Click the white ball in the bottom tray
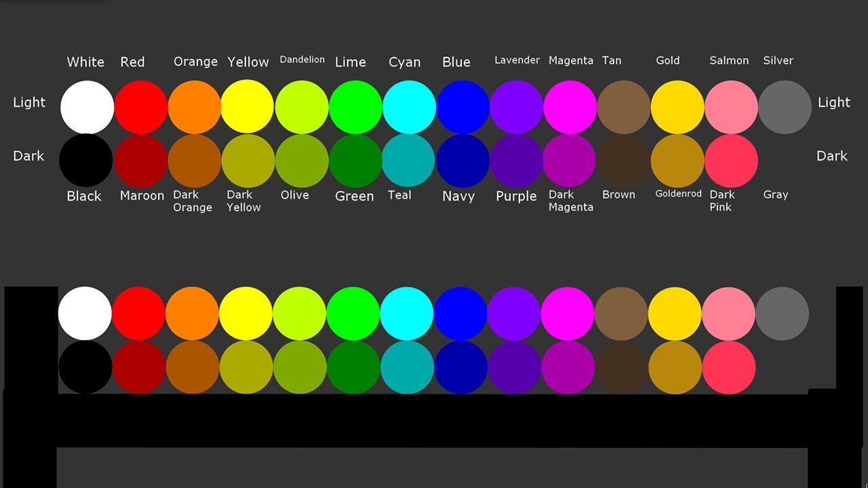Screen dimensions: 868x488 pos(85,313)
